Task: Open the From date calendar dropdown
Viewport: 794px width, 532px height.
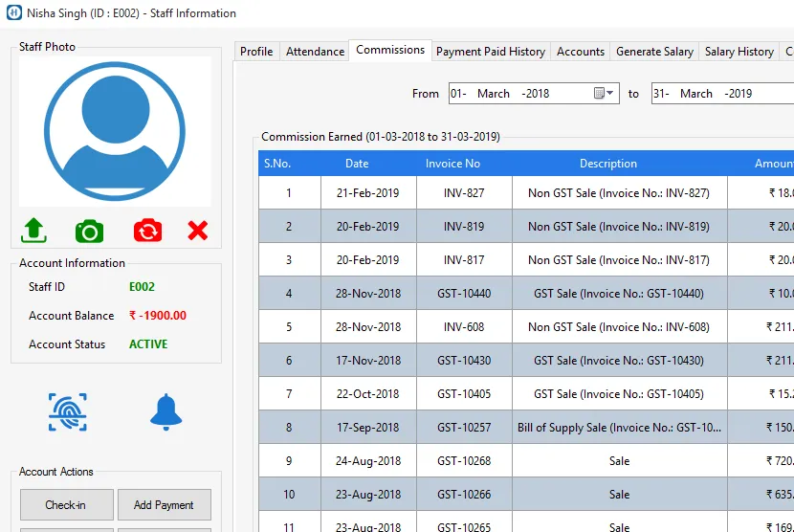Action: pyautogui.click(x=605, y=94)
